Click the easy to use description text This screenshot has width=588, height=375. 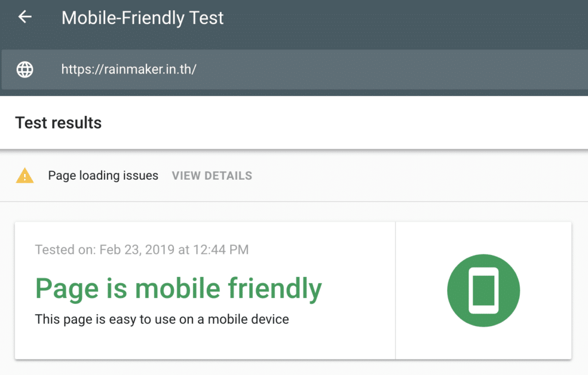click(162, 319)
